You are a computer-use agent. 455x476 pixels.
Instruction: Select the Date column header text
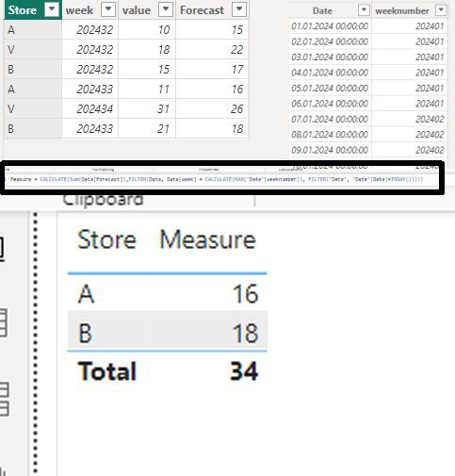tap(322, 10)
